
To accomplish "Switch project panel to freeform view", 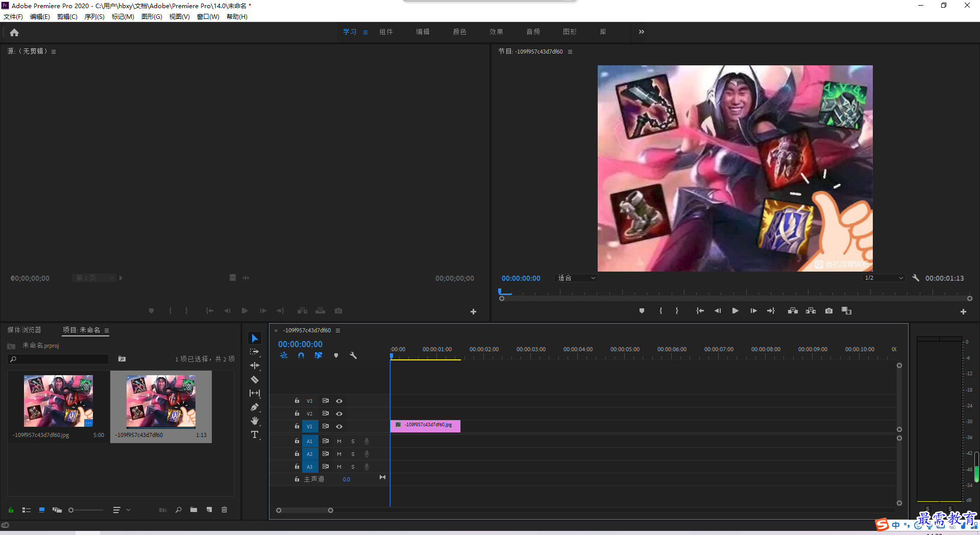I will pyautogui.click(x=57, y=509).
